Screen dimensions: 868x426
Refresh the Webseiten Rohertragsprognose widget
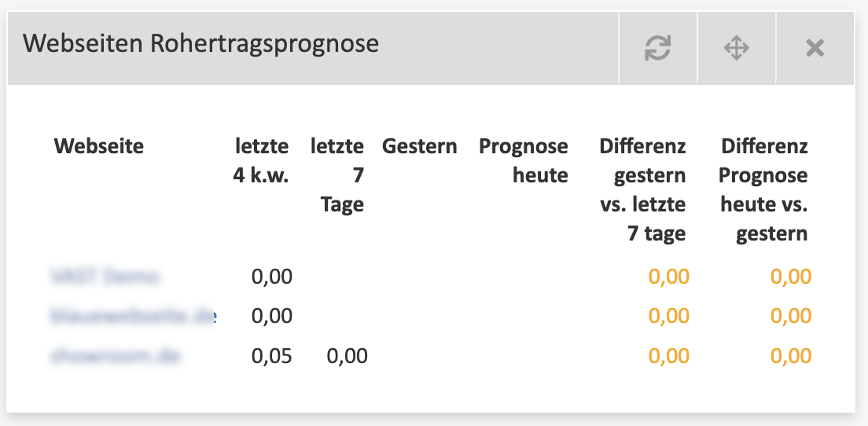(x=657, y=48)
